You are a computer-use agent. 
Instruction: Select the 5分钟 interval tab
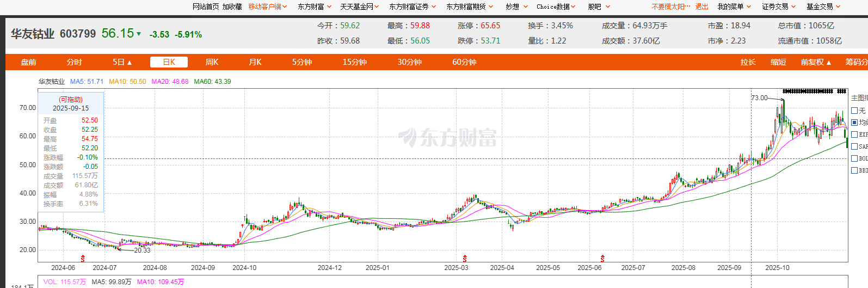[x=301, y=62]
